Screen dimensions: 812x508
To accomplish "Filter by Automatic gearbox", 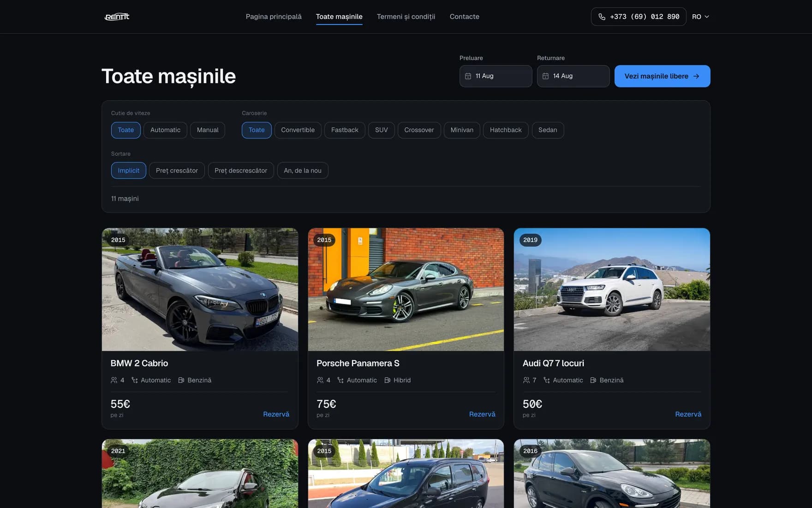I will click(x=165, y=130).
